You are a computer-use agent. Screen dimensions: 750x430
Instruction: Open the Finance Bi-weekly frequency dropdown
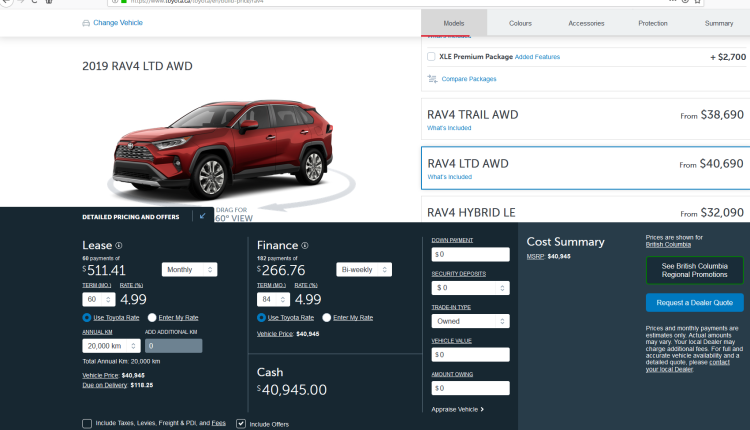point(364,270)
